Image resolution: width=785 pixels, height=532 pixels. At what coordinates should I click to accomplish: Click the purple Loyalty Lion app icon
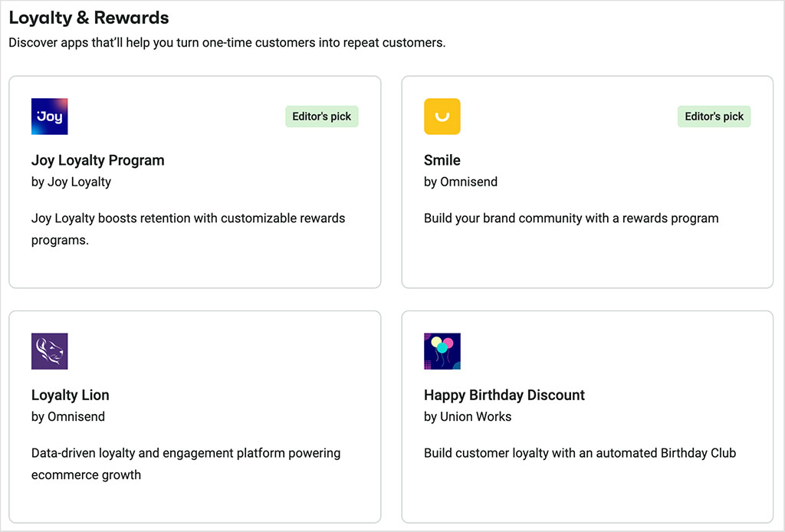point(50,351)
